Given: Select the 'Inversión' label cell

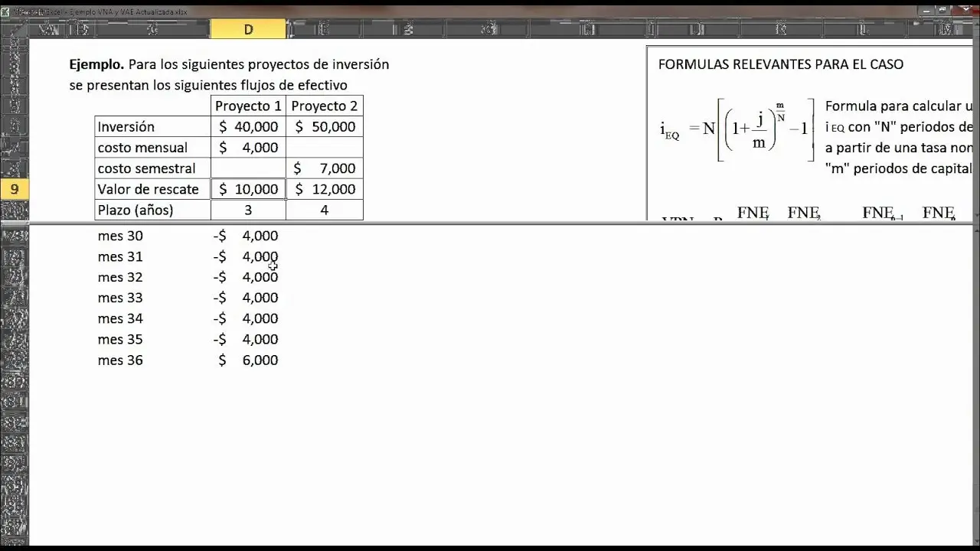Looking at the screenshot, I should coord(152,127).
